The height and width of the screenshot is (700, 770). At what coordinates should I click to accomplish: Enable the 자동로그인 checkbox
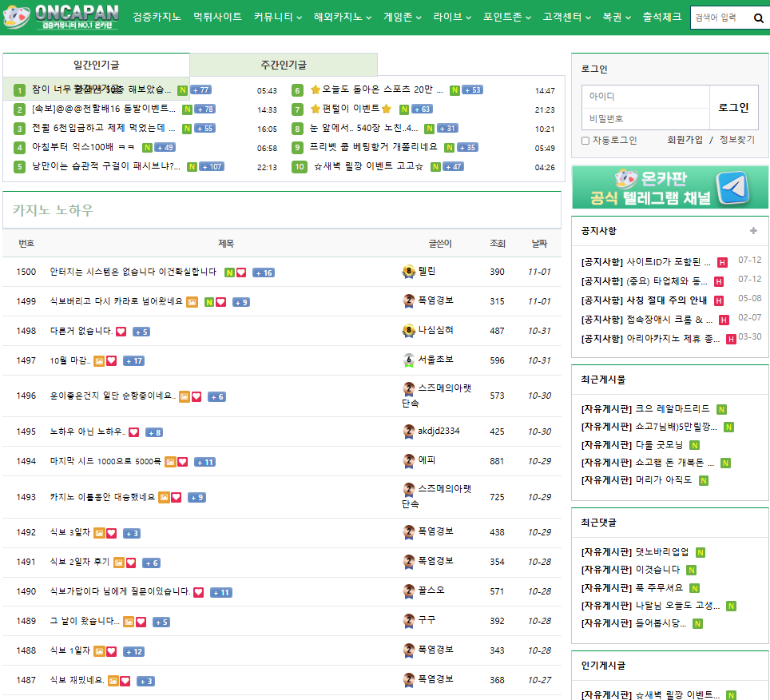[585, 141]
